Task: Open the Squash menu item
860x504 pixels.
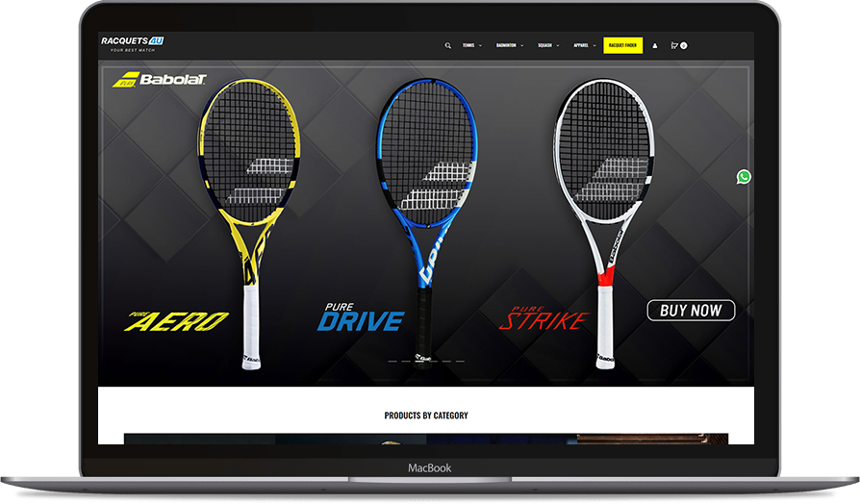Action: click(544, 45)
